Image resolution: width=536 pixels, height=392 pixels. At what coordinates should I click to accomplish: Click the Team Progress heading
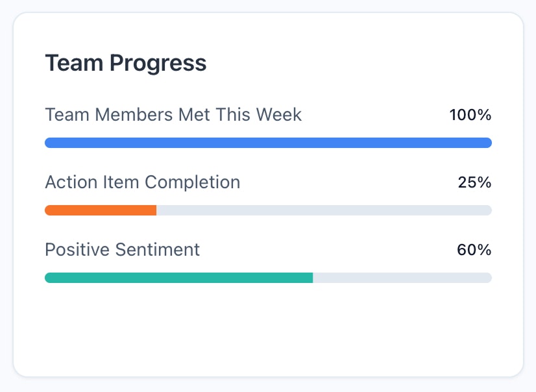click(125, 63)
